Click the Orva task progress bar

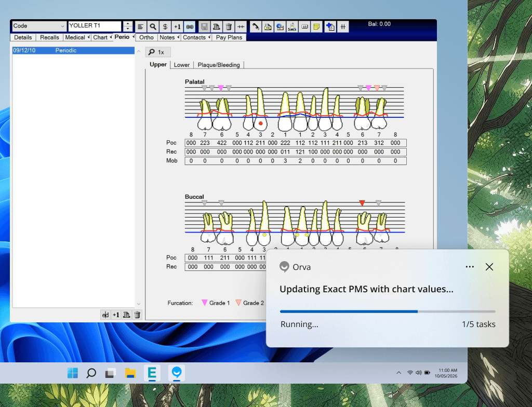[x=387, y=311]
